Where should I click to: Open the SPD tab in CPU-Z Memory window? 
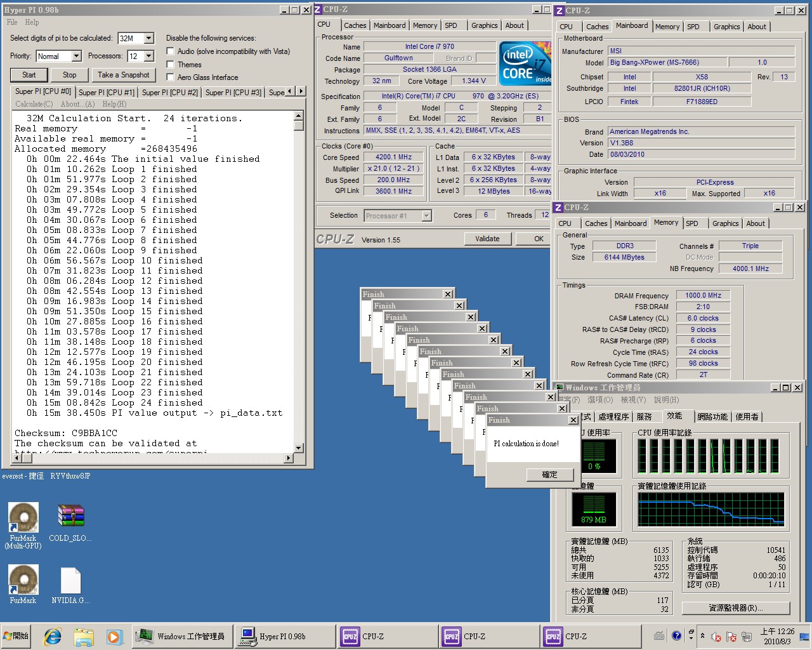[692, 223]
